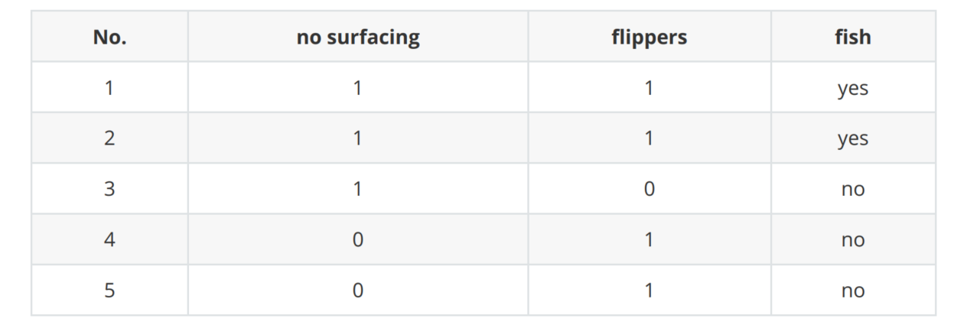
Task: Click no surfacing value in row 4
Action: [358, 240]
